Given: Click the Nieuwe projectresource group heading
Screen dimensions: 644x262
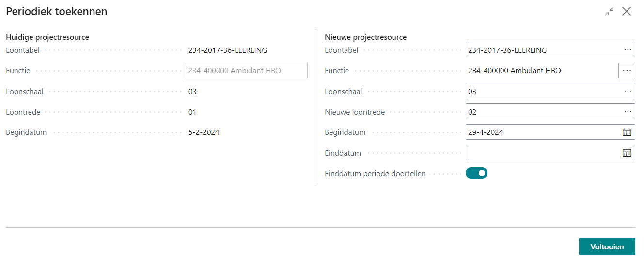Looking at the screenshot, I should 365,37.
